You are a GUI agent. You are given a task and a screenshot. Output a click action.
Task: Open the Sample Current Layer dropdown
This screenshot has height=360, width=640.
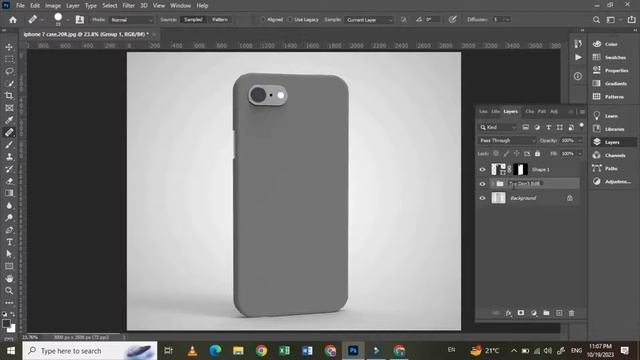click(369, 20)
